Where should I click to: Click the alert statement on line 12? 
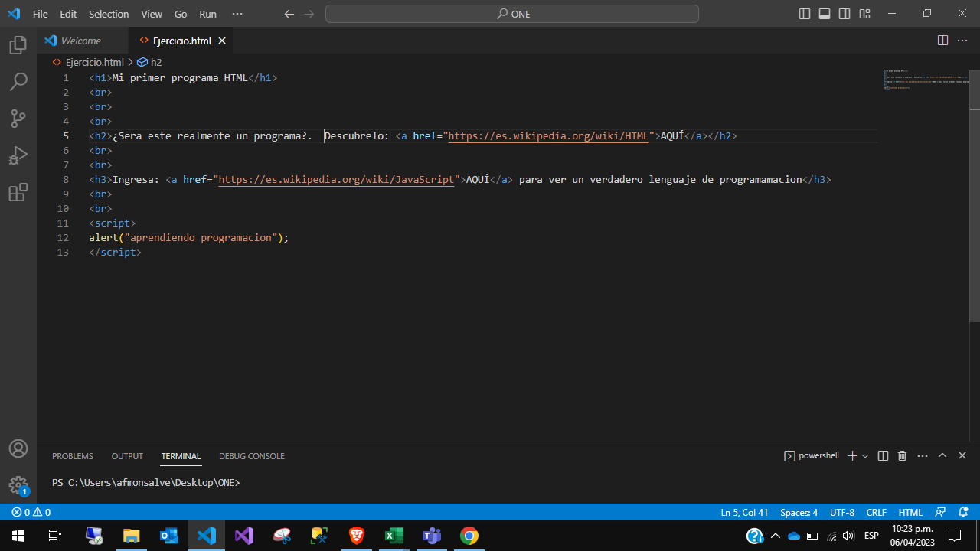click(189, 237)
